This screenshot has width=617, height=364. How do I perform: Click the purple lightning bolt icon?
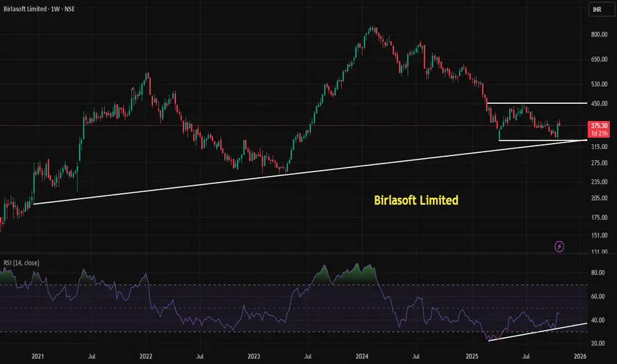(x=559, y=247)
